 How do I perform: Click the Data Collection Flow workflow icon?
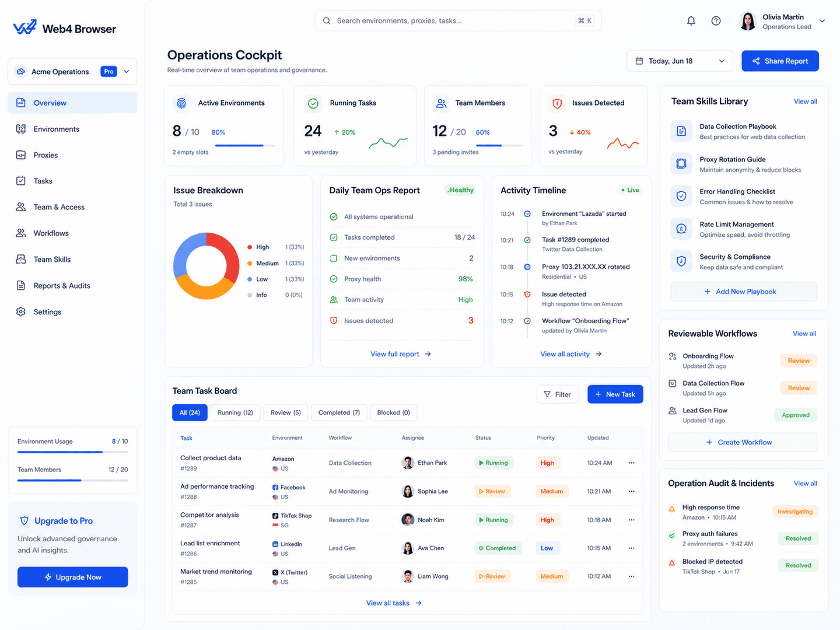pos(673,383)
